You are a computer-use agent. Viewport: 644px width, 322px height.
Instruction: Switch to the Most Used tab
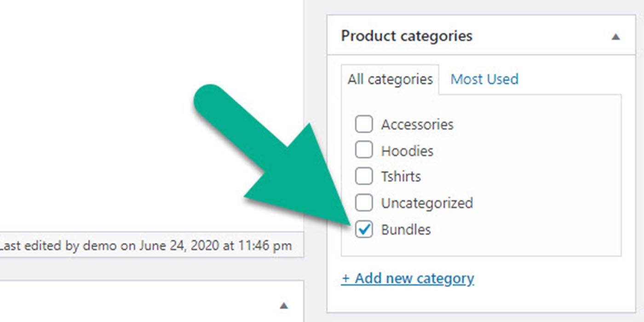(484, 79)
